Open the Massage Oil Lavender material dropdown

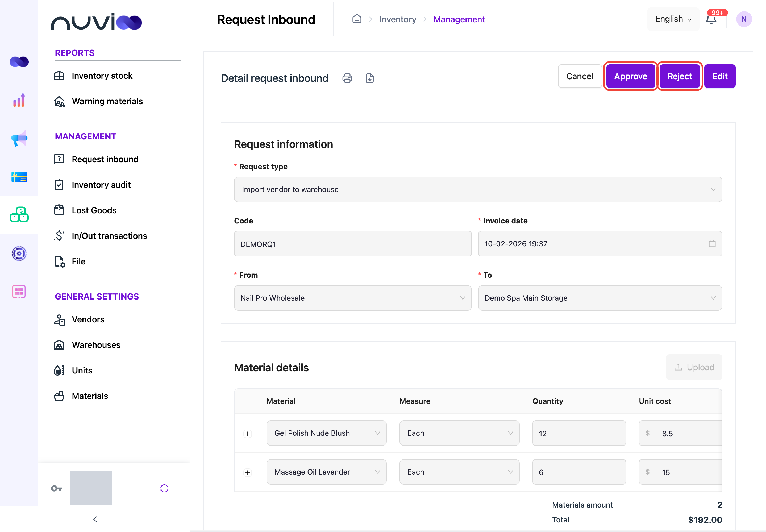click(326, 472)
